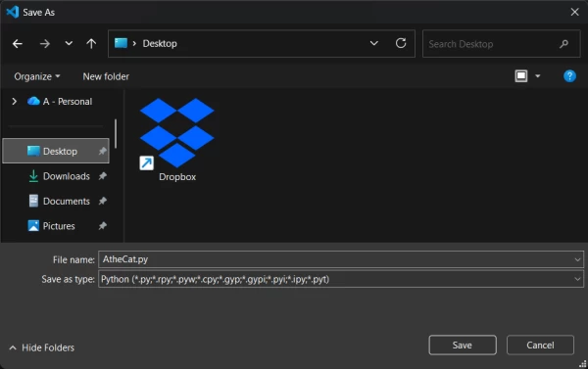Refresh the Desktop folder view
588x369 pixels.
click(401, 43)
